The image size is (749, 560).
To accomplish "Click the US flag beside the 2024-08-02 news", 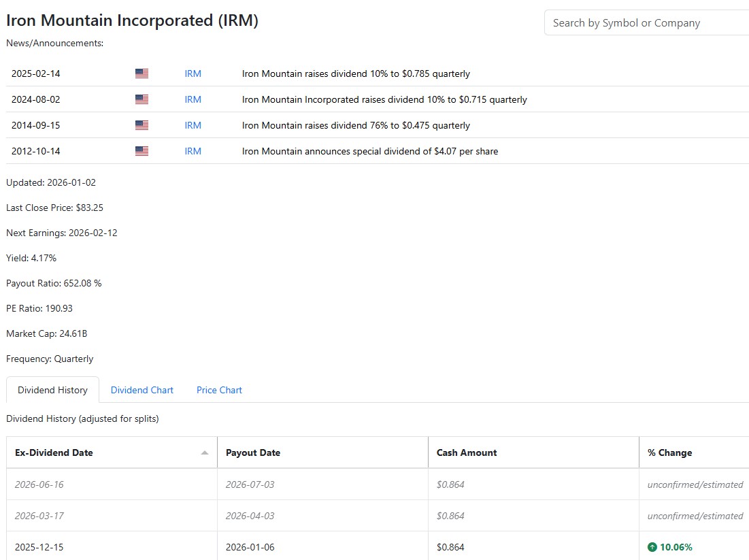I will tap(142, 99).
